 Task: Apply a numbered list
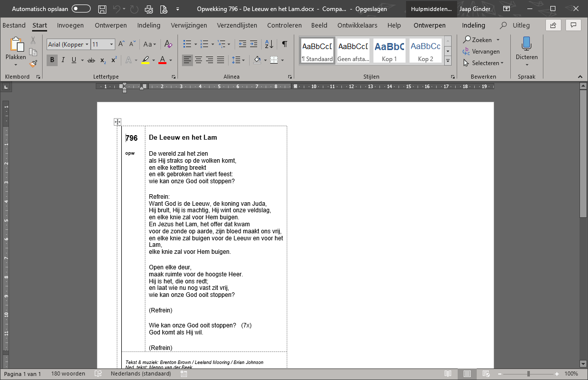tap(204, 44)
